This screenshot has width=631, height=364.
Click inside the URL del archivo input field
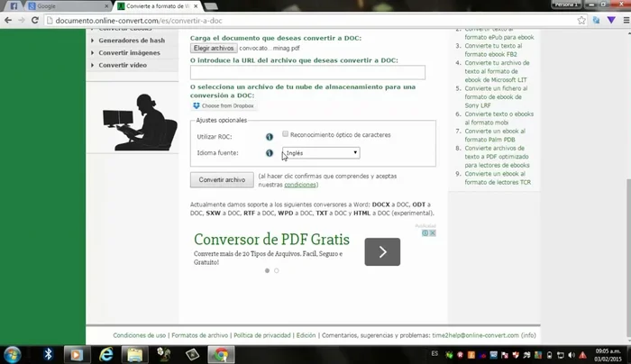coord(307,72)
